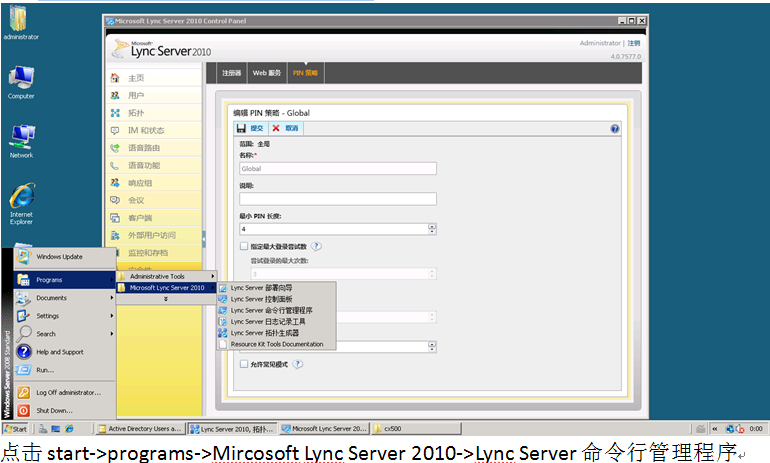Click the 拓扑 topology icon in sidebar
The width and height of the screenshot is (770, 463).
click(115, 113)
